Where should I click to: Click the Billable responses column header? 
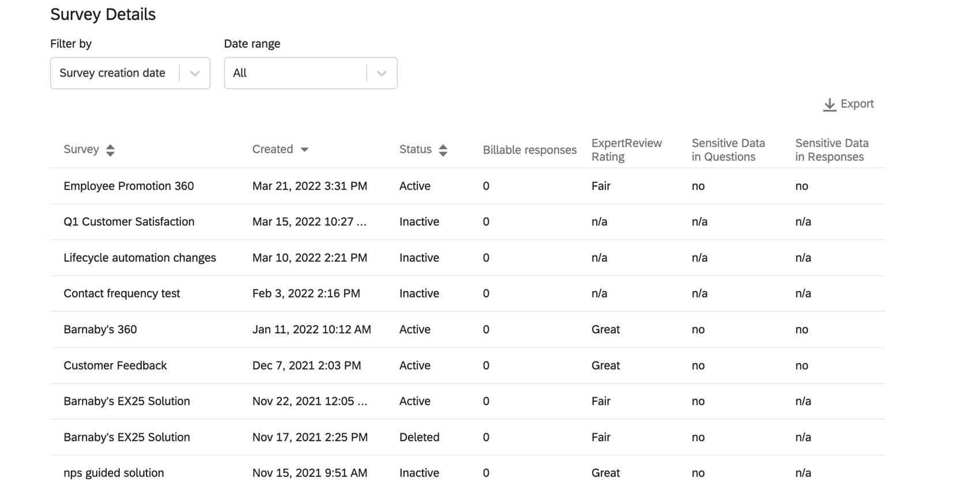529,150
